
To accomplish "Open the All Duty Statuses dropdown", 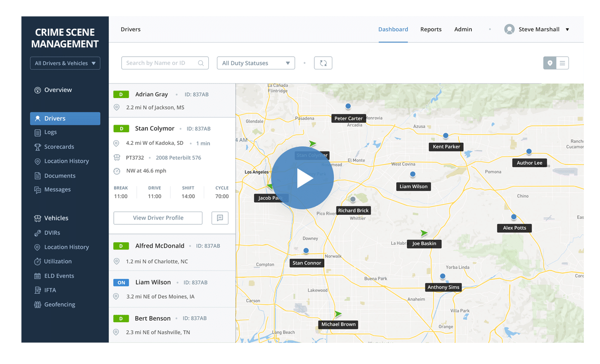I will (x=255, y=63).
